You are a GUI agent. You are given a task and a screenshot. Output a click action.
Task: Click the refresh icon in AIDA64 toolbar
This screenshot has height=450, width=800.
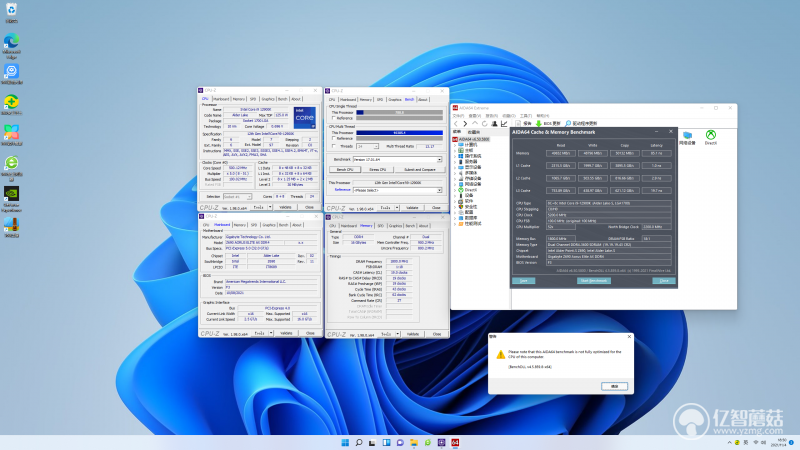point(484,123)
